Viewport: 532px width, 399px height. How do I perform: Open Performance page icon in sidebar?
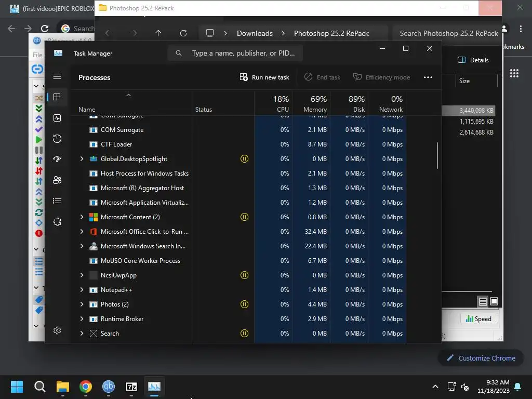tap(57, 118)
